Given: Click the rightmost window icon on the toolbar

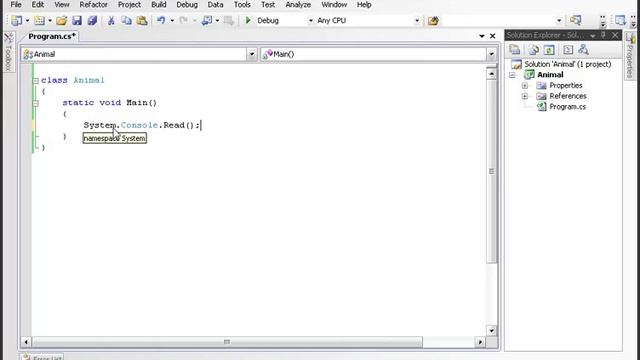Looking at the screenshot, I should [x=620, y=20].
